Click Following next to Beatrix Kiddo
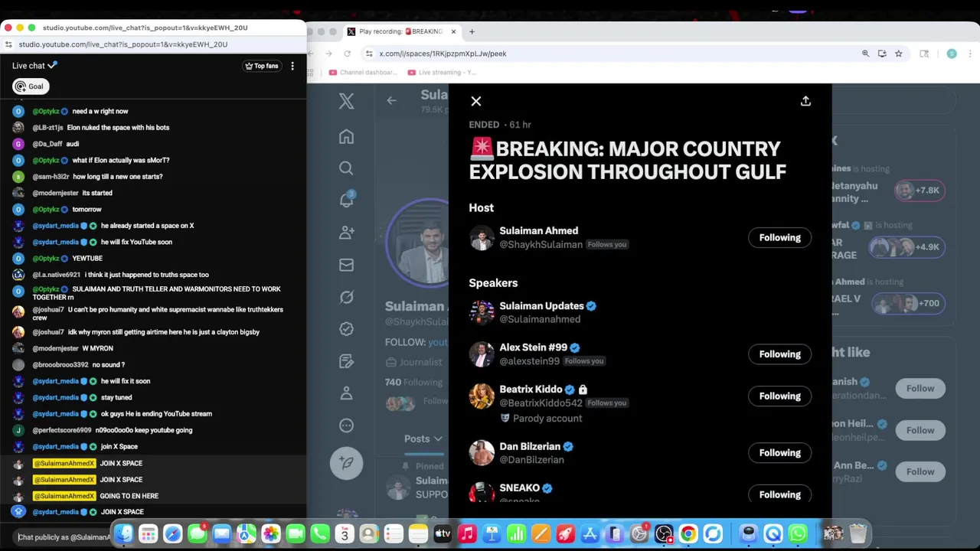980x551 pixels. tap(779, 396)
